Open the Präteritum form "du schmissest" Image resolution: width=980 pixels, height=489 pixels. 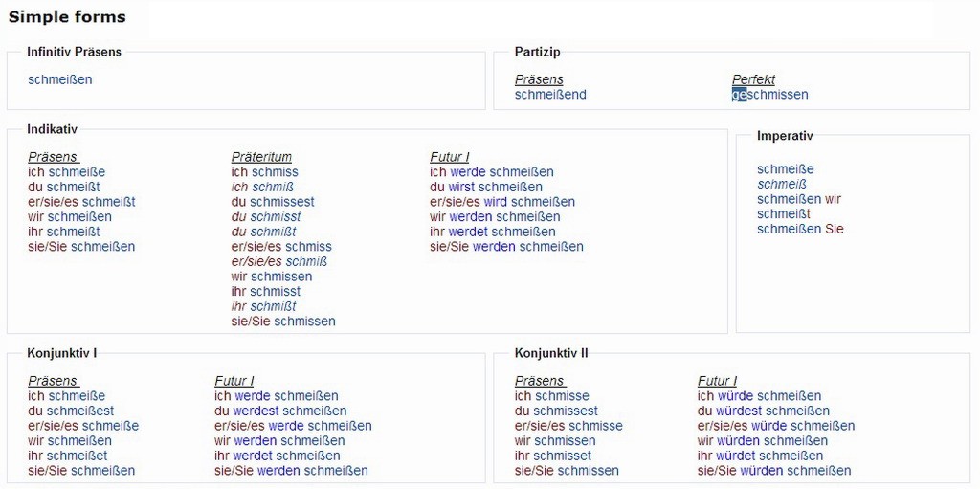pyautogui.click(x=273, y=202)
